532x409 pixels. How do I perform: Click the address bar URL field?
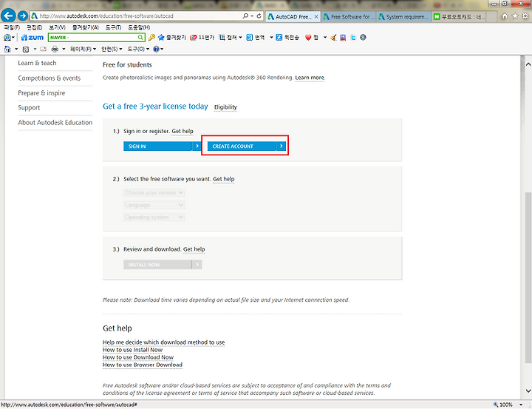tap(136, 16)
